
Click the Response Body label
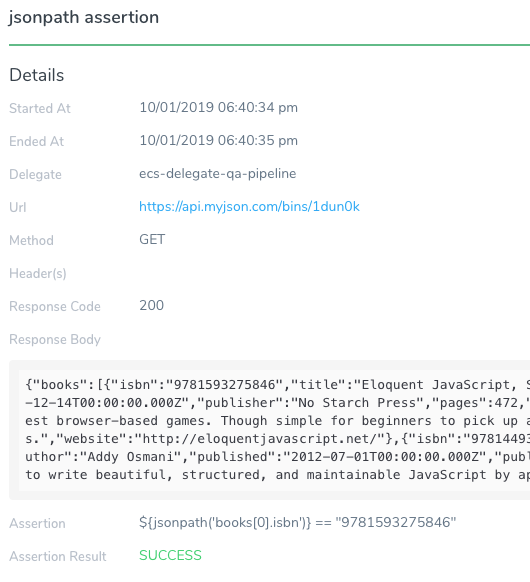55,340
